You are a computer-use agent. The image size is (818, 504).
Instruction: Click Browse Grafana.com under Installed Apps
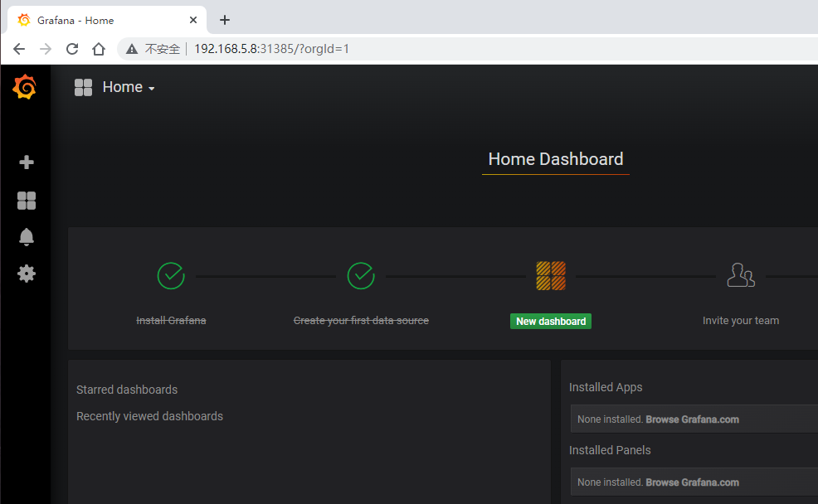coord(692,419)
